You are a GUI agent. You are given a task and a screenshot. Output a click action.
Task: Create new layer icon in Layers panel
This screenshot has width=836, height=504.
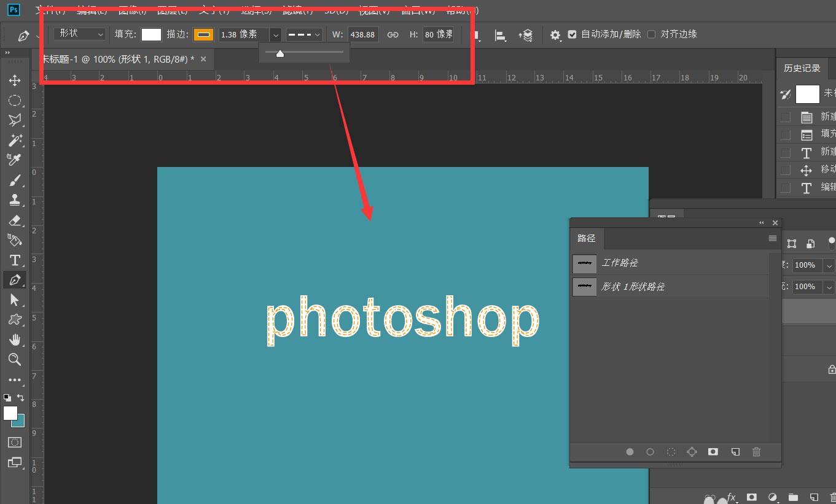pos(814,497)
